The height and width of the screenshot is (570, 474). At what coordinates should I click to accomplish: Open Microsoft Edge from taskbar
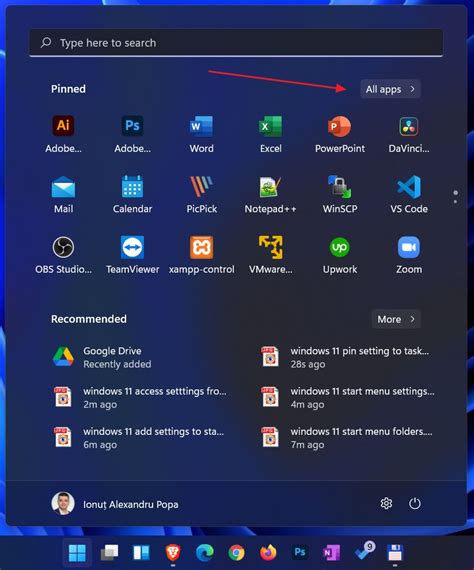[205, 553]
